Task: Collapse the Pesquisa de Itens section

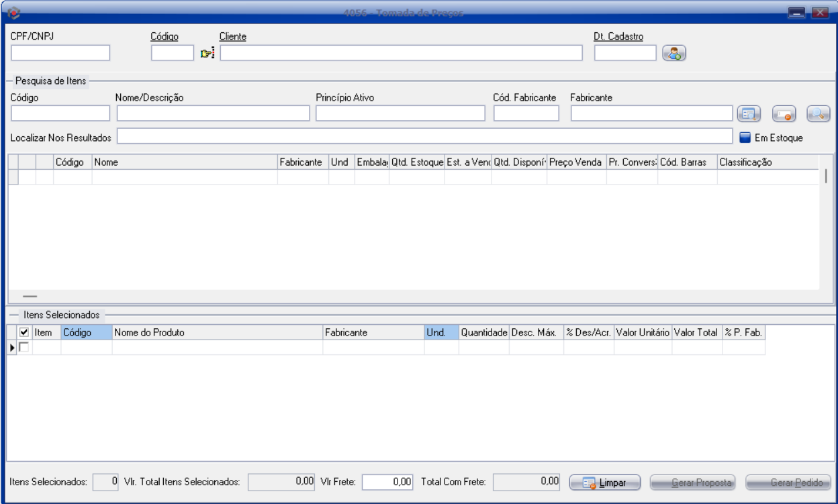Action: pos(10,81)
